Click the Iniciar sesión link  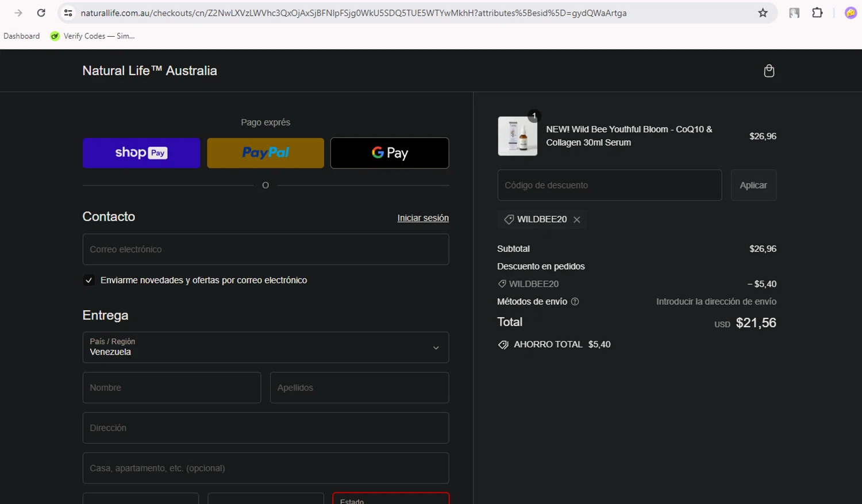pyautogui.click(x=423, y=218)
